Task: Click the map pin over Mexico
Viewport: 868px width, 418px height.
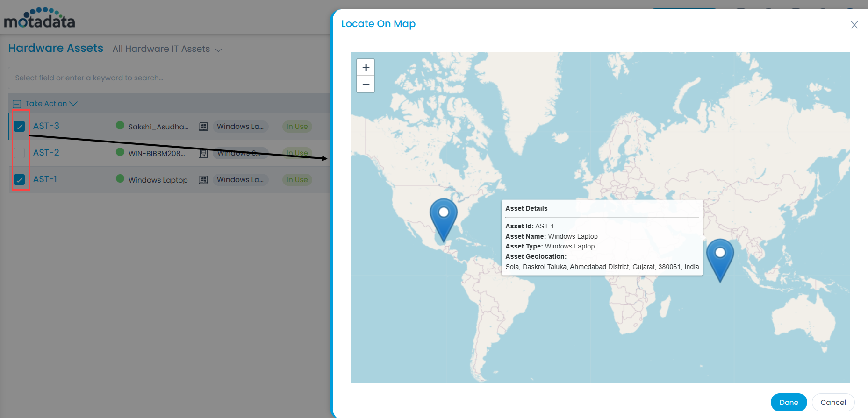Action: [443, 220]
